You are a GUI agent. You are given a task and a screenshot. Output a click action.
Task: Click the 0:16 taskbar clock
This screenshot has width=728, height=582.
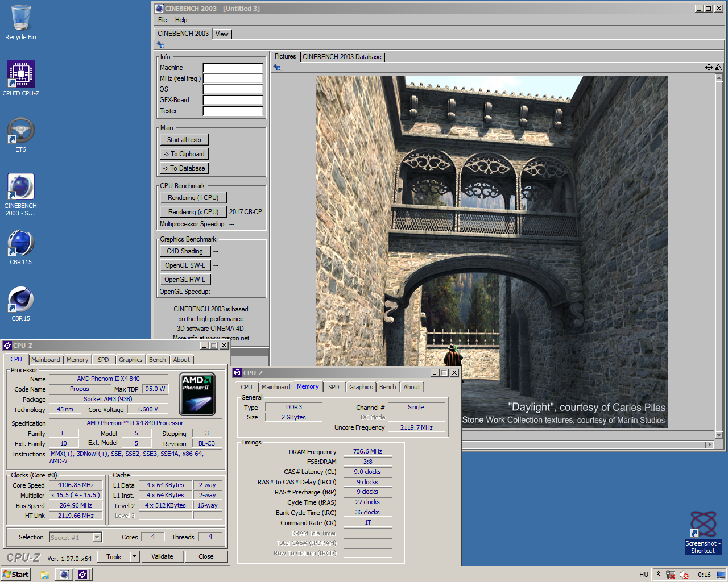(x=704, y=575)
